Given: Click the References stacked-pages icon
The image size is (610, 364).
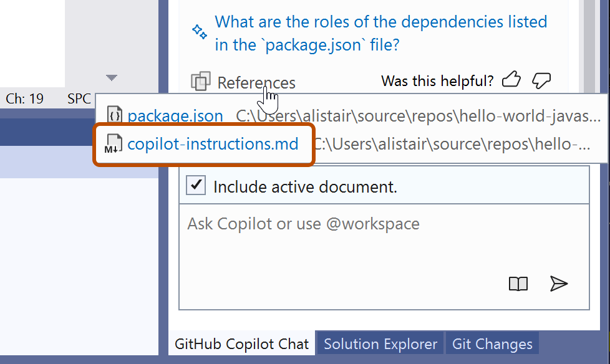Looking at the screenshot, I should pos(201,81).
